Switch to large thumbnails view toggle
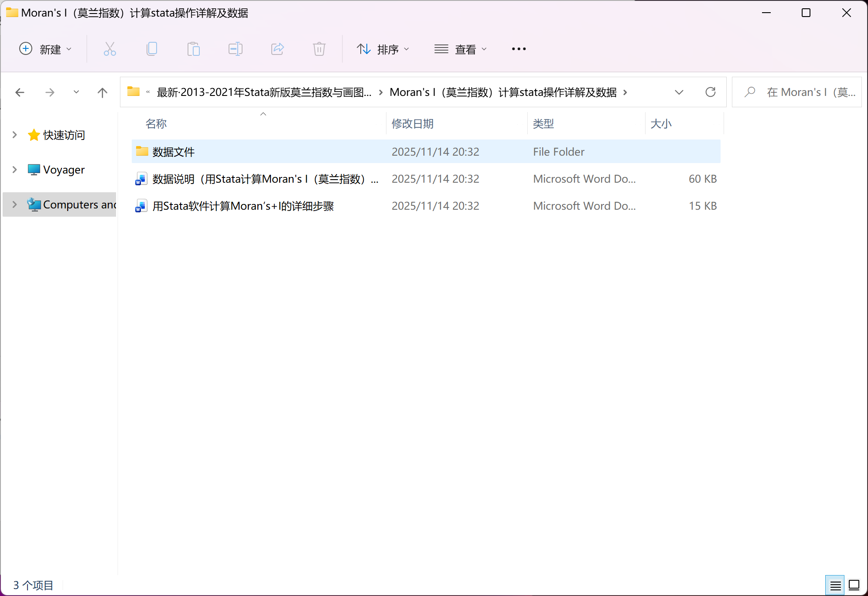This screenshot has width=868, height=596. pyautogui.click(x=854, y=585)
